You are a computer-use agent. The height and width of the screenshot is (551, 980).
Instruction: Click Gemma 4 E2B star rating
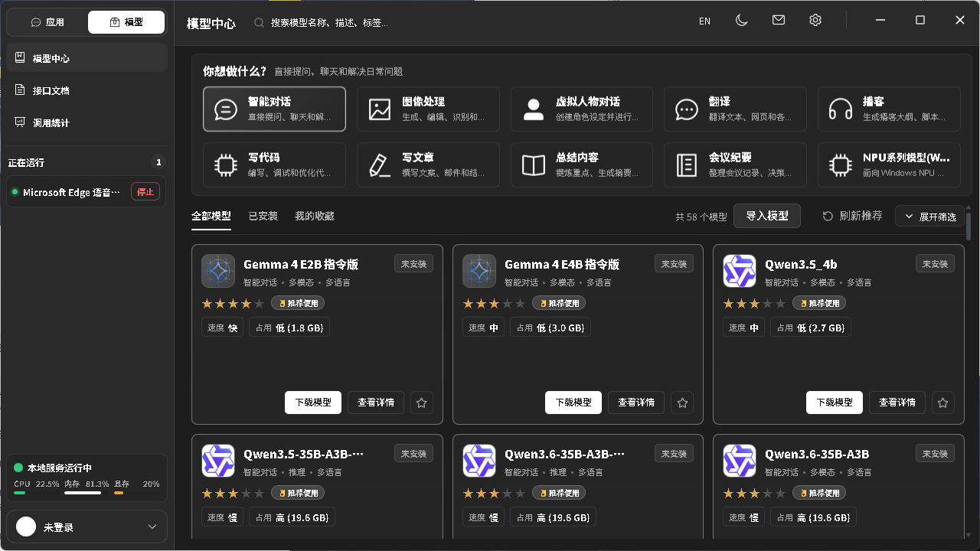233,304
